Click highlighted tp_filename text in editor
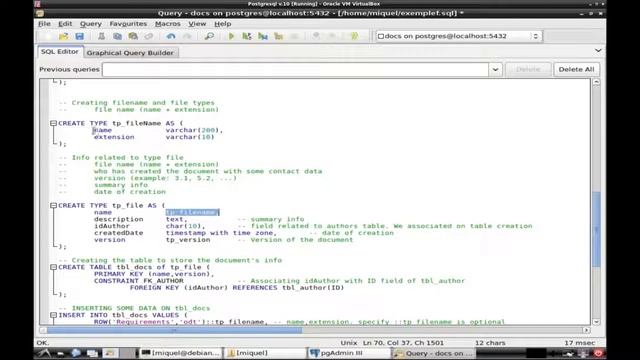 tap(192, 212)
